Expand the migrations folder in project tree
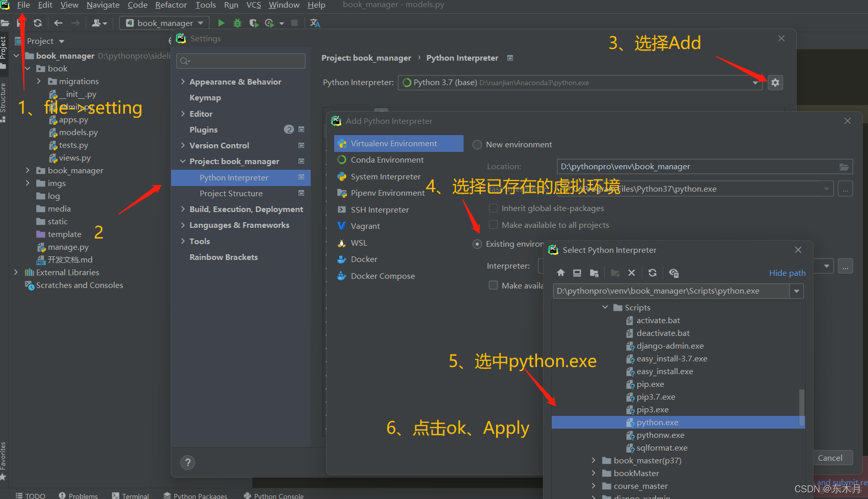 [39, 81]
